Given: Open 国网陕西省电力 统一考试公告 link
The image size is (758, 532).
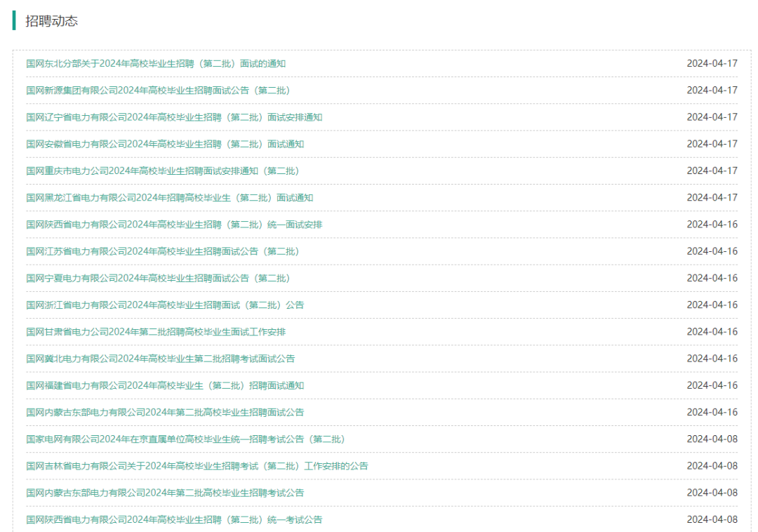Looking at the screenshot, I should [x=174, y=519].
